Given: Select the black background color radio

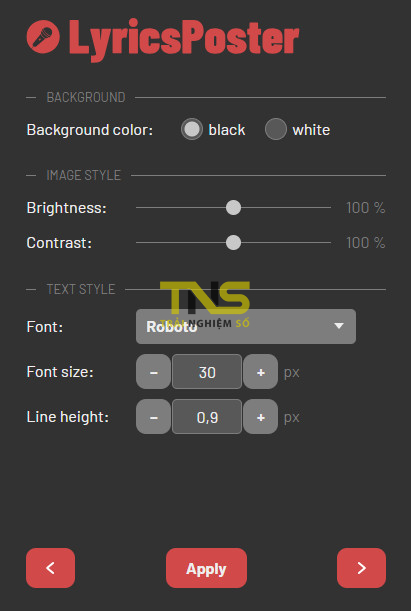Looking at the screenshot, I should [x=192, y=129].
